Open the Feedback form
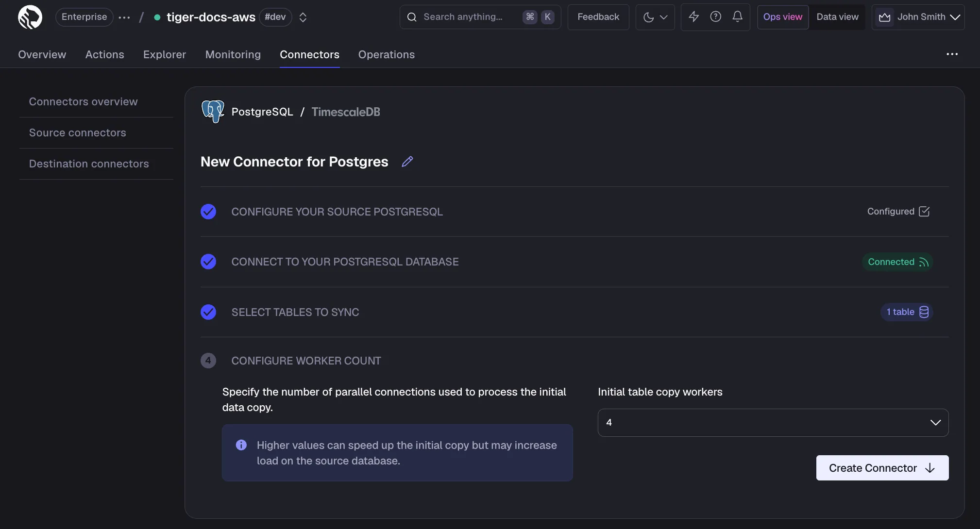This screenshot has height=529, width=980. click(x=598, y=17)
